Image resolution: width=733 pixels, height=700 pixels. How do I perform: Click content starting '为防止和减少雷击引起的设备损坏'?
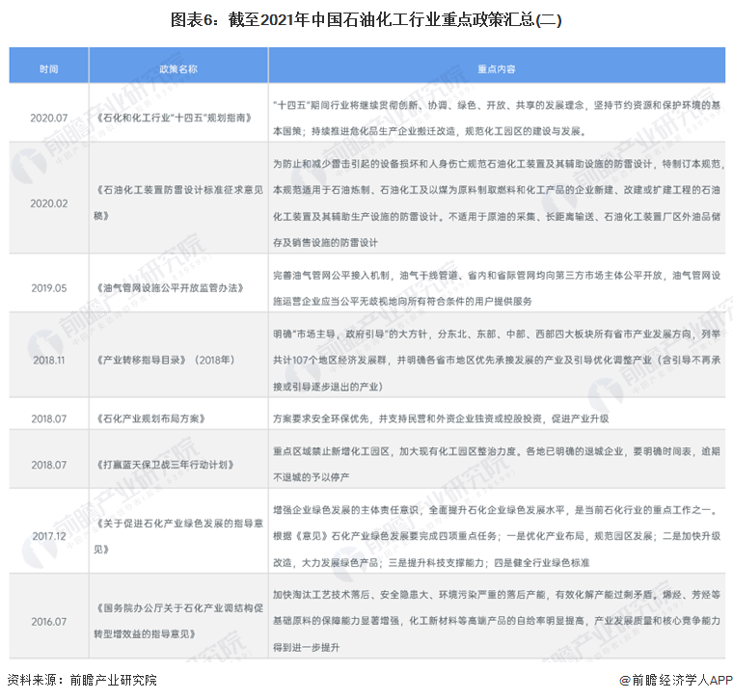[x=498, y=203]
